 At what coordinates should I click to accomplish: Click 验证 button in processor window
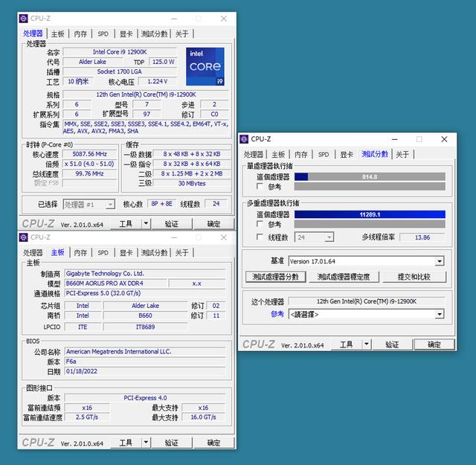[172, 224]
